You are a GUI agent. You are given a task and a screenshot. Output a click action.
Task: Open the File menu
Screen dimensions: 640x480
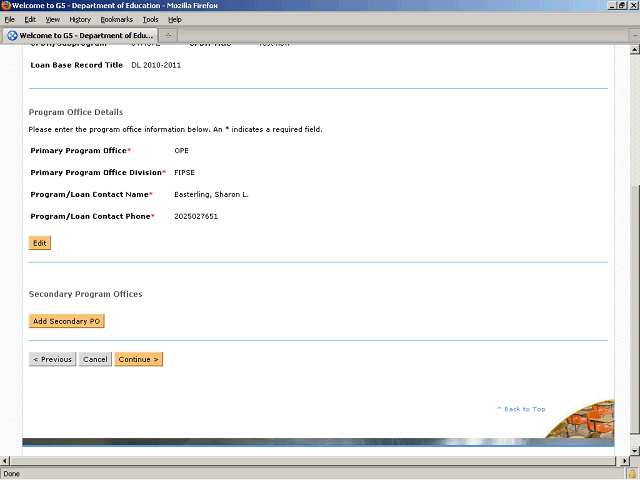(9, 20)
